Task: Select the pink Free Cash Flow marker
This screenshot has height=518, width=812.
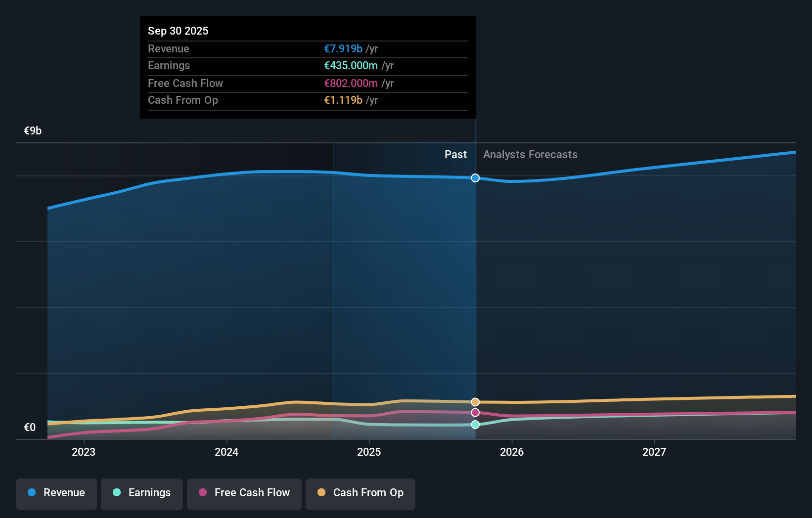Action: pos(475,412)
